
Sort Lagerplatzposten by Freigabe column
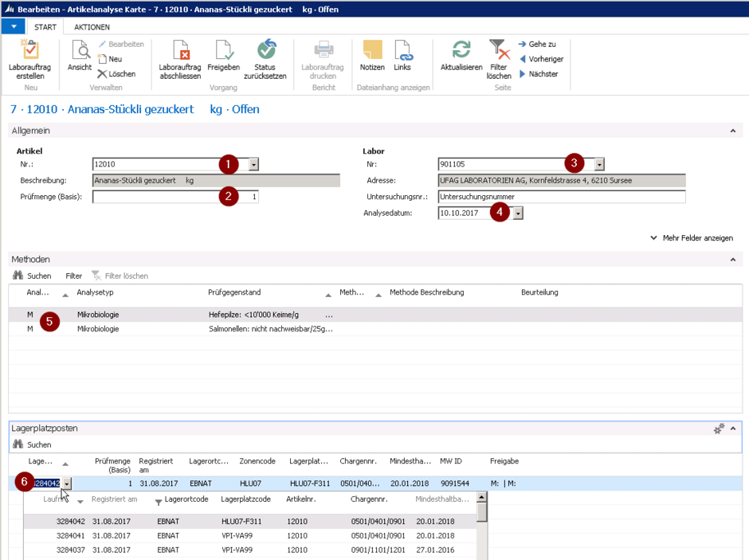(504, 461)
